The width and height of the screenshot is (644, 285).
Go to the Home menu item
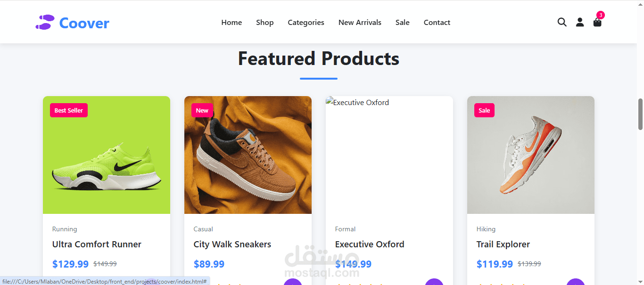[231, 22]
